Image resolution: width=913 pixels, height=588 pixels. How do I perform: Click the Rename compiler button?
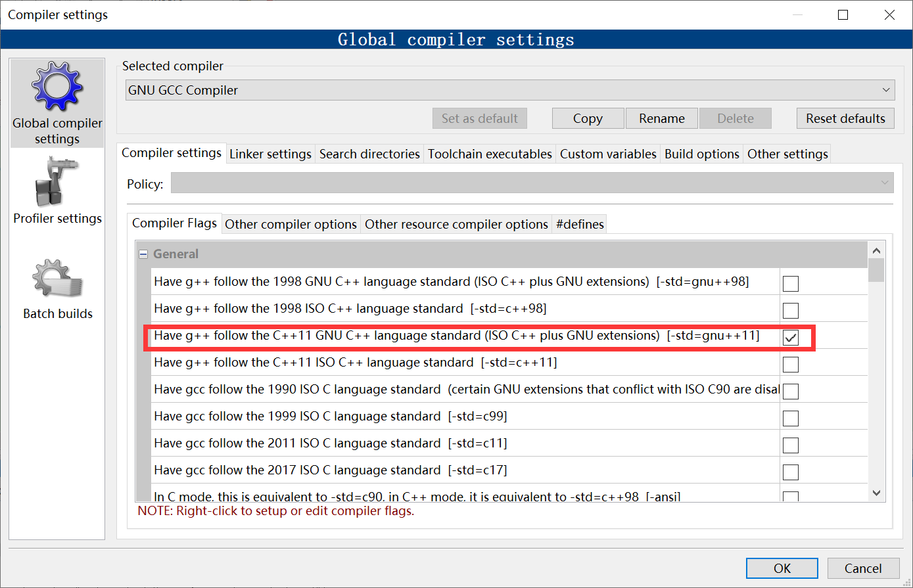pos(662,118)
